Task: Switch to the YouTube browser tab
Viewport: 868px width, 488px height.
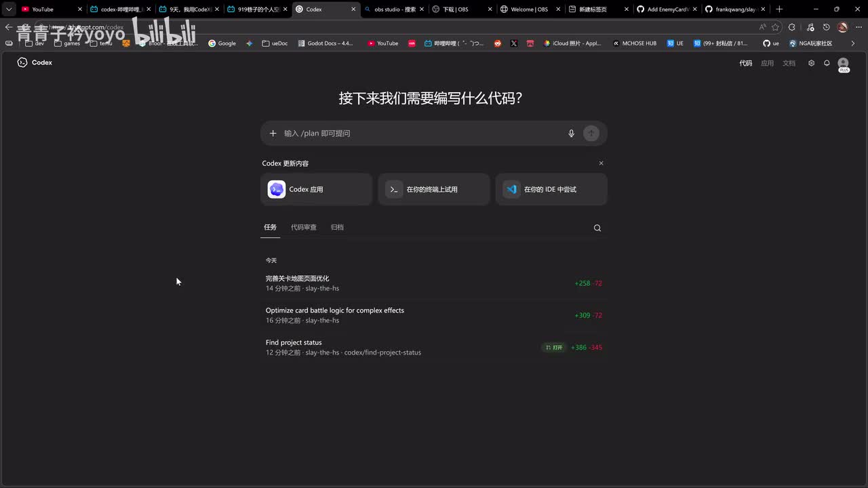Action: (51, 9)
